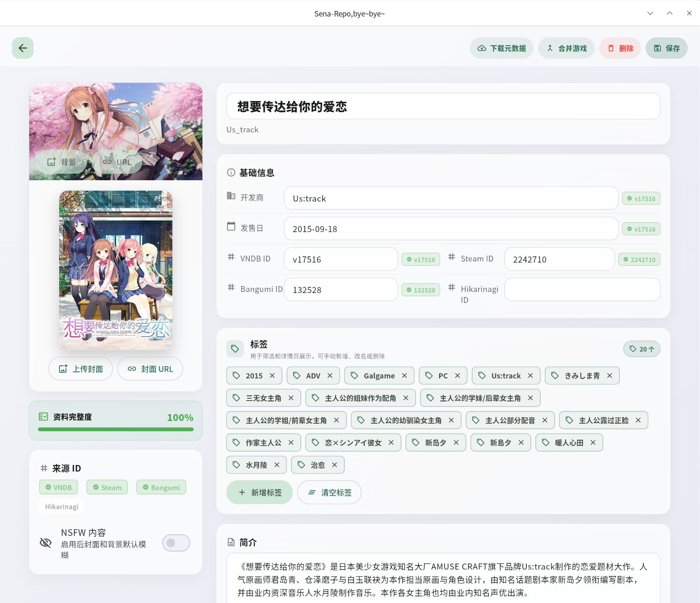Screen dimensions: 700x603
Task: Remove the 新岛夕 tag
Action: 456,442
